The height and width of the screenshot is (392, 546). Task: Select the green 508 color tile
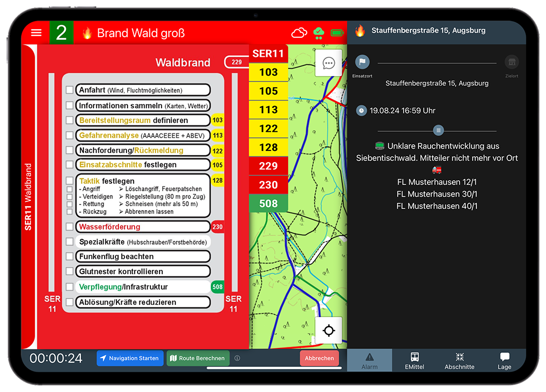(x=268, y=203)
